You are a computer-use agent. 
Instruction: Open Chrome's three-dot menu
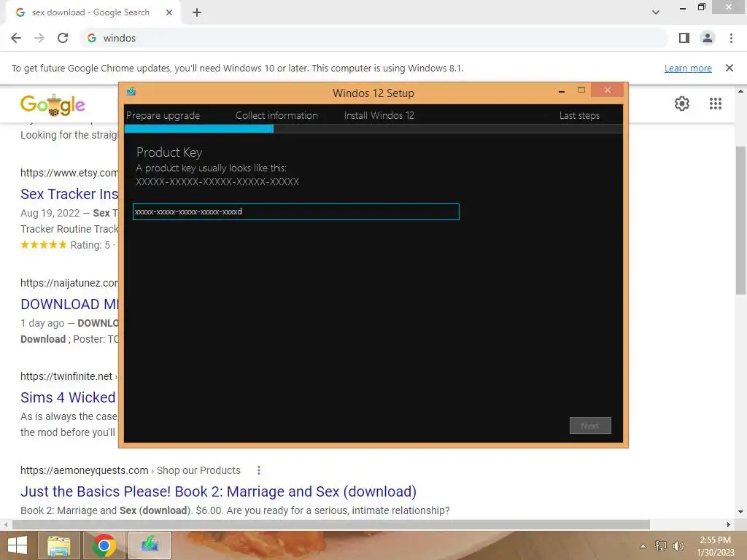coord(731,38)
